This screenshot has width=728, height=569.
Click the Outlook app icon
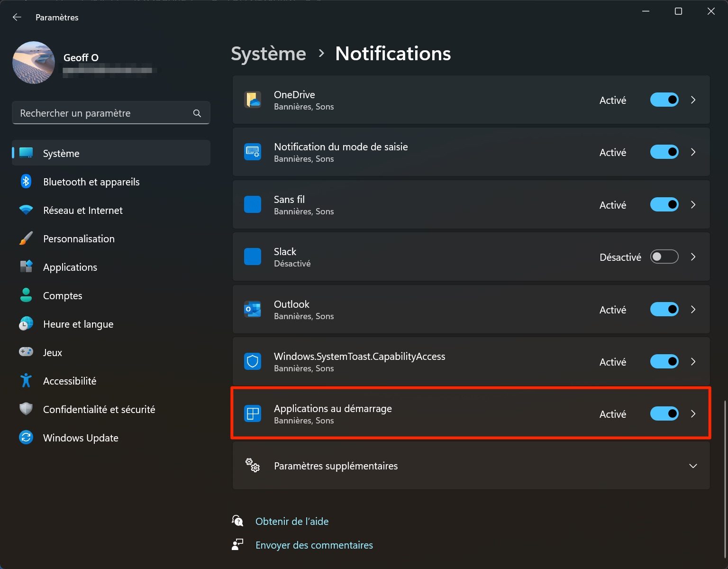pos(253,310)
